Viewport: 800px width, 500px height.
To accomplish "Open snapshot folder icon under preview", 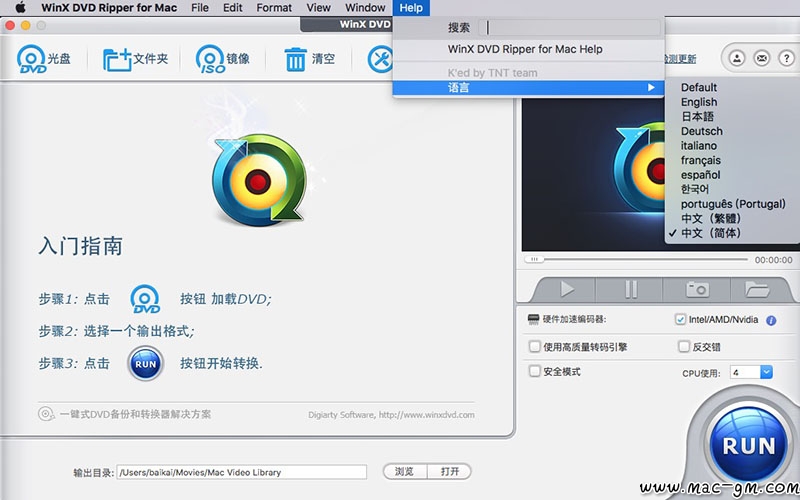I will (757, 289).
